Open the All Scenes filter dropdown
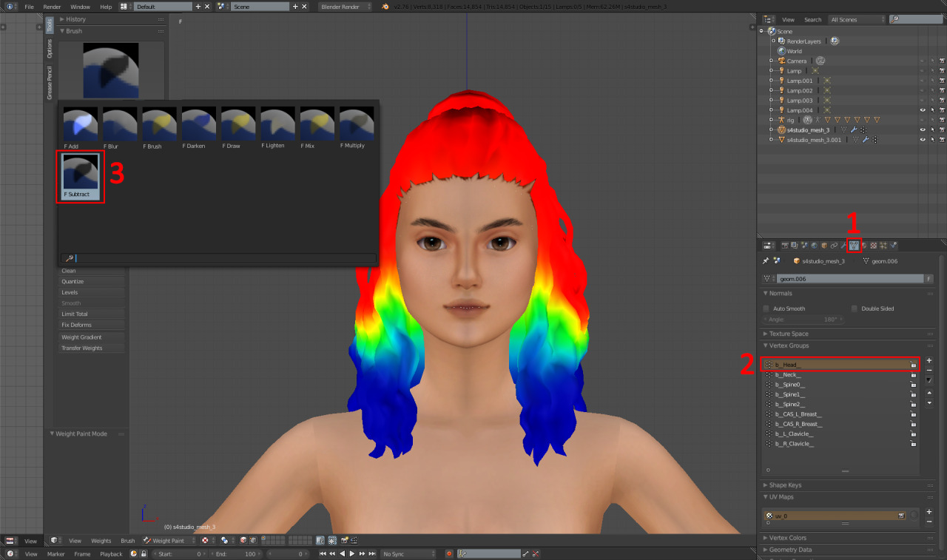This screenshot has width=947, height=560. (x=857, y=19)
